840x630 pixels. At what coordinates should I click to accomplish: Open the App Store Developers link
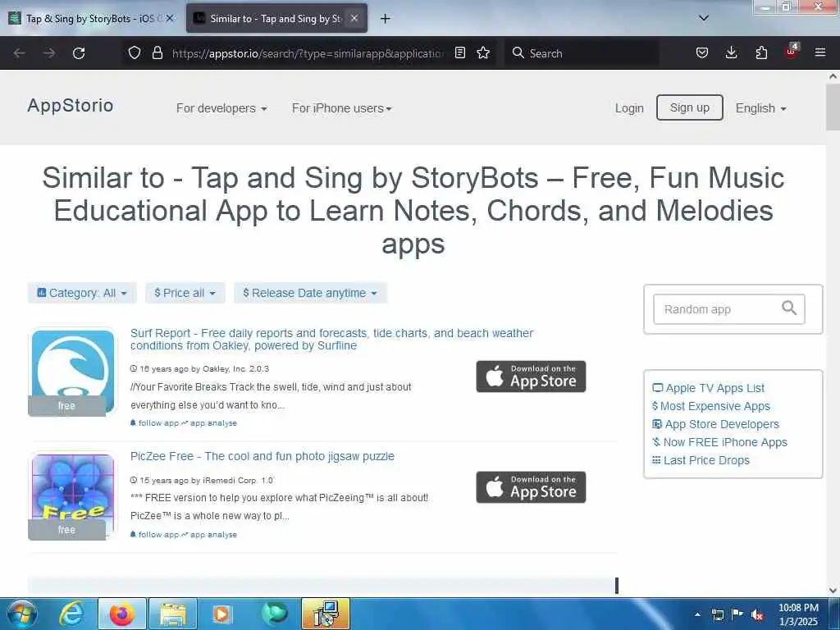coord(715,424)
